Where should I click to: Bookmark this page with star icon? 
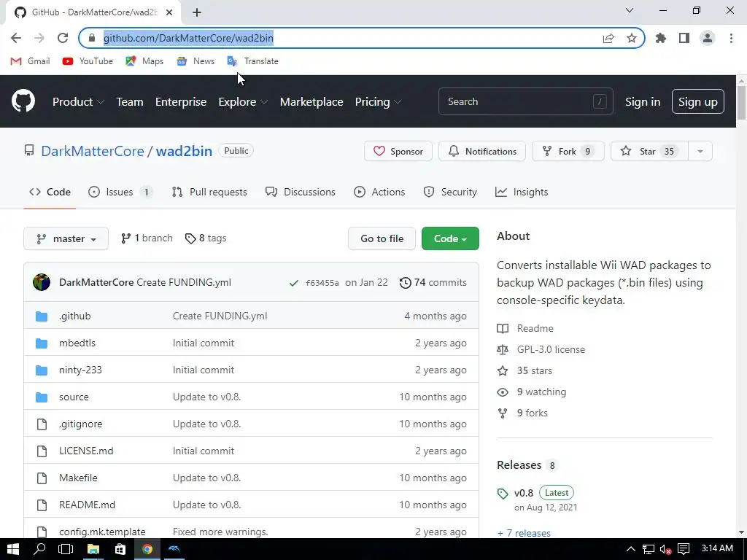(632, 38)
